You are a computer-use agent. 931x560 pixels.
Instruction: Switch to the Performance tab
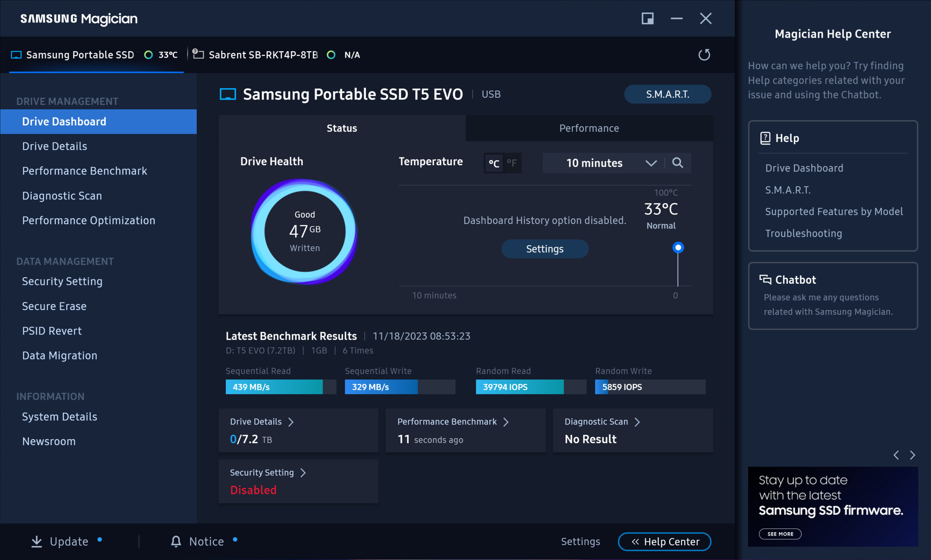pos(589,128)
